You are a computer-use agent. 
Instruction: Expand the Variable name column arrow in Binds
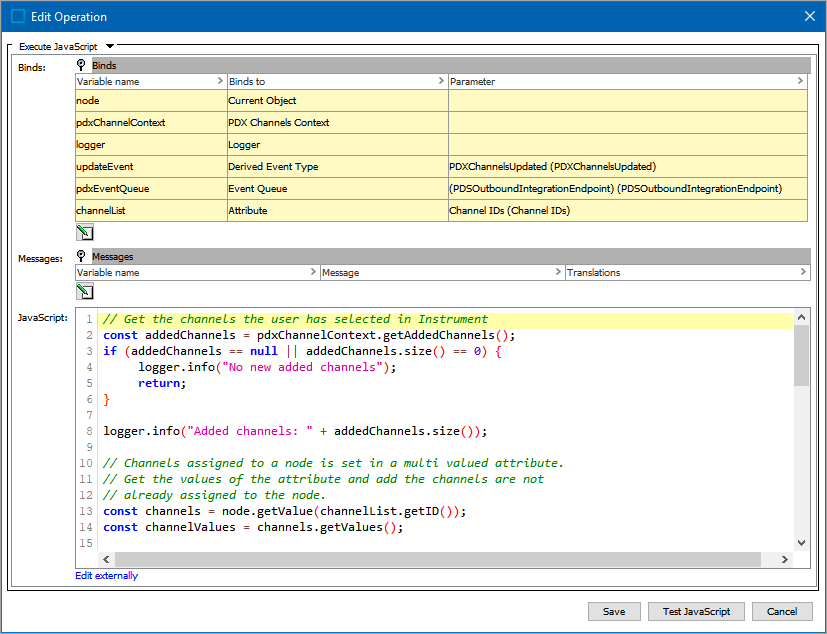[x=220, y=81]
